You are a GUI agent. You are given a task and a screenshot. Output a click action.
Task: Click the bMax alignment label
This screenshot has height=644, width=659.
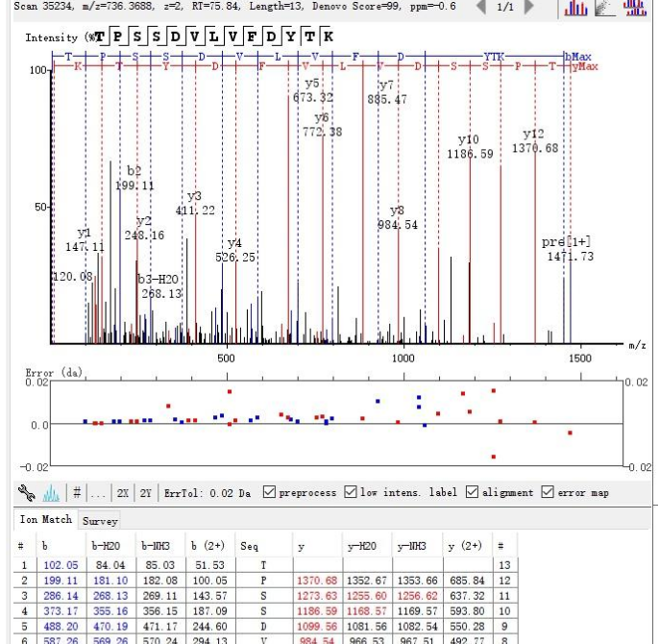[578, 57]
